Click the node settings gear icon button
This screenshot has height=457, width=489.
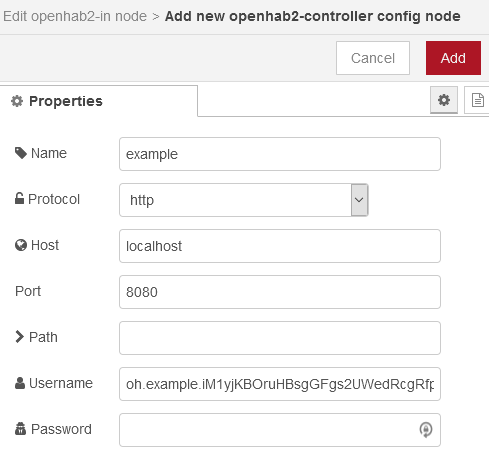point(444,100)
